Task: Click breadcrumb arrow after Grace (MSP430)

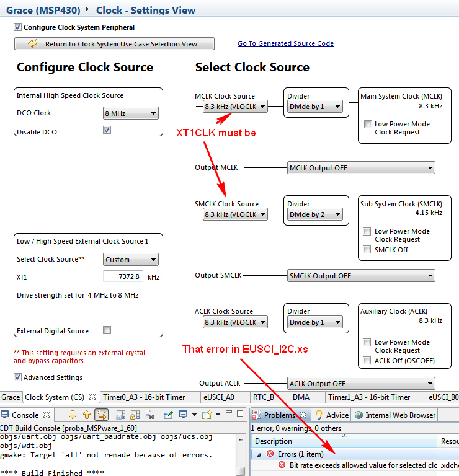Action: [87, 9]
